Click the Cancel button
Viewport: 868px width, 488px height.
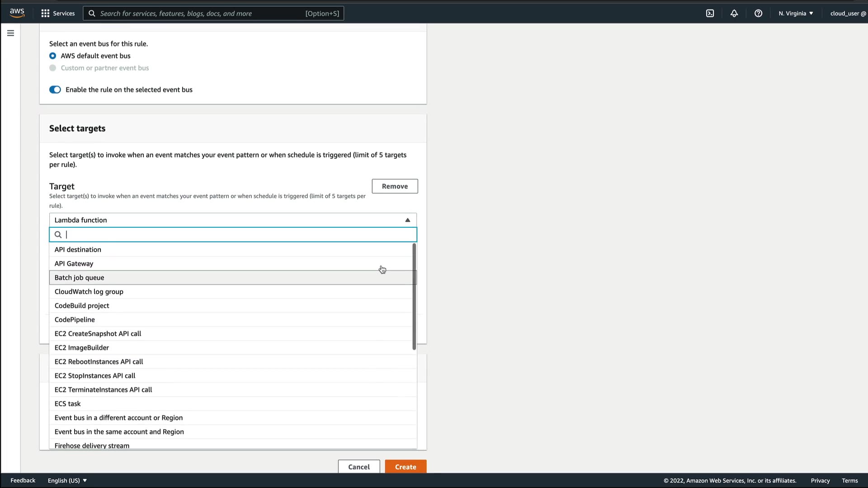359,467
